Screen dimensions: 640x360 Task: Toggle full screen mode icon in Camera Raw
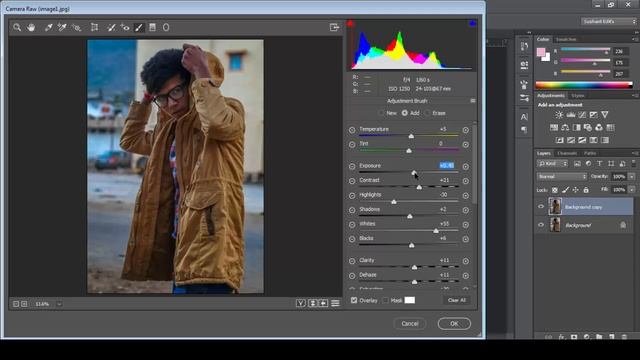335,27
